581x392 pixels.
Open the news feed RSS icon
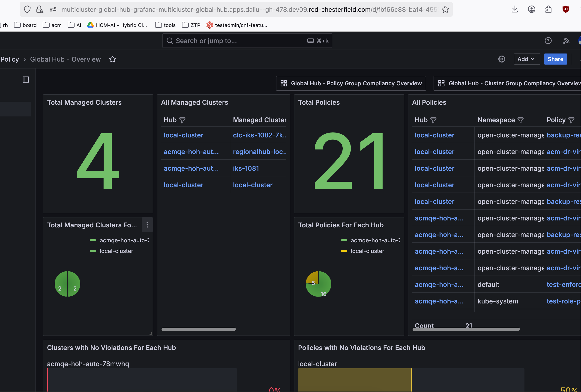(566, 41)
